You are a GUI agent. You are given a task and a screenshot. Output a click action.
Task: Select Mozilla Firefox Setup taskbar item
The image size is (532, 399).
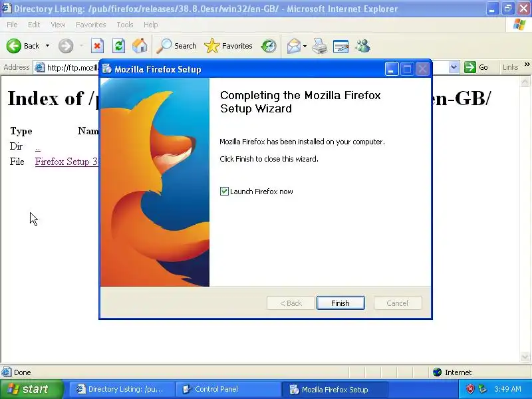[334, 390]
